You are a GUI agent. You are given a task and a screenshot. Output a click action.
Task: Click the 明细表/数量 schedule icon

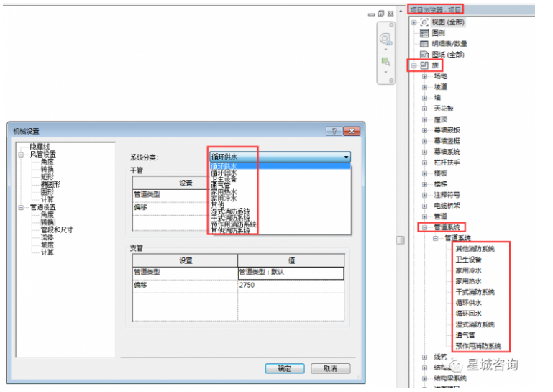(x=424, y=44)
